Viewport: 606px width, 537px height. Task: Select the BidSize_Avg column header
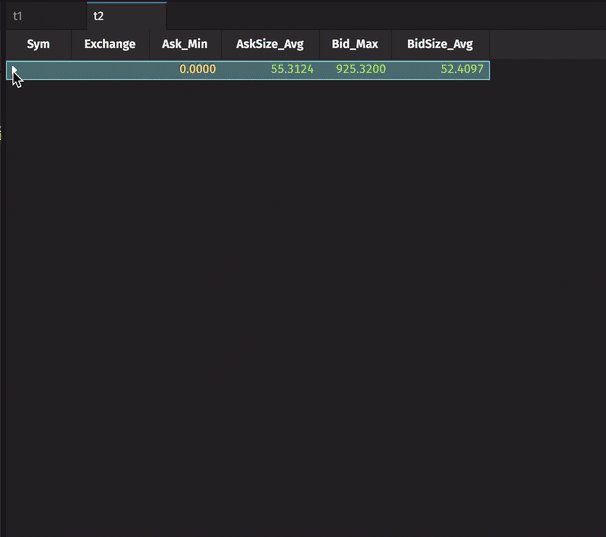[440, 44]
